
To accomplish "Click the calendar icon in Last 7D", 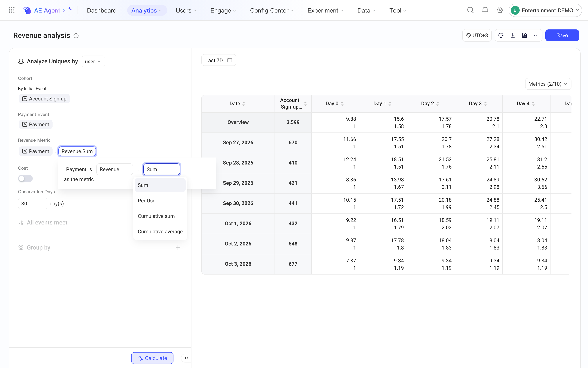I will pyautogui.click(x=230, y=60).
